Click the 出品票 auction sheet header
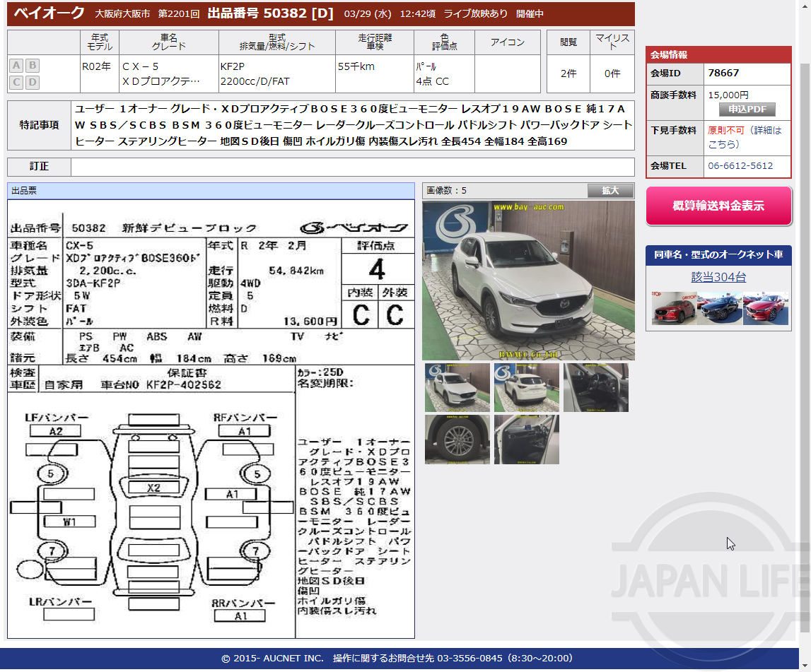This screenshot has height=672, width=811. pyautogui.click(x=23, y=190)
